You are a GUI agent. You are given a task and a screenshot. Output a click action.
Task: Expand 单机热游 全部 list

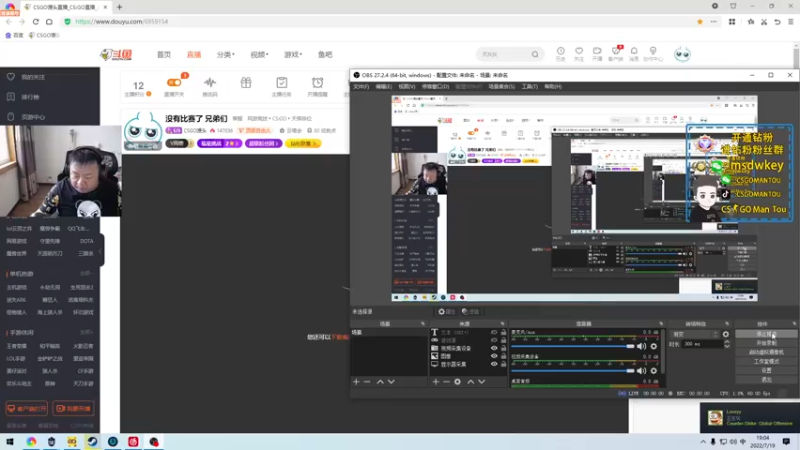(86, 274)
